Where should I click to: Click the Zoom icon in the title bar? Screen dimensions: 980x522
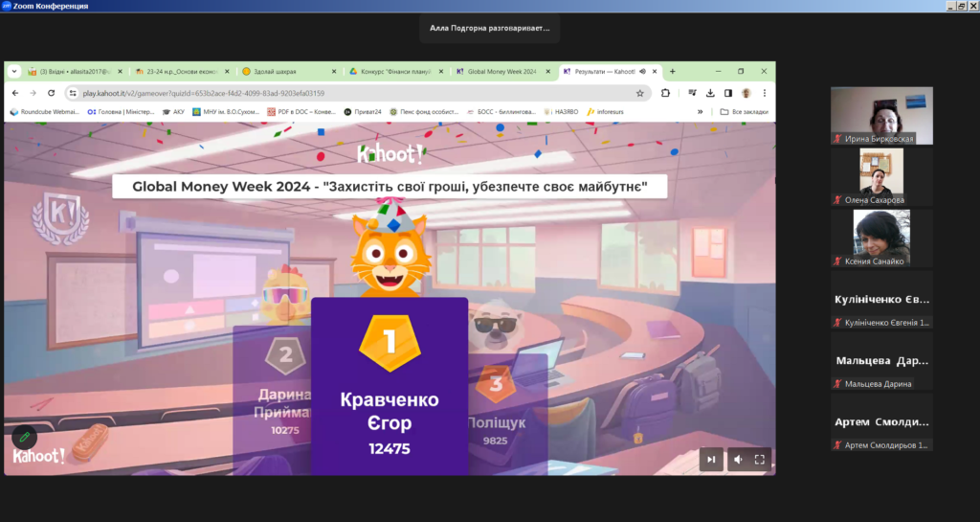click(x=7, y=6)
